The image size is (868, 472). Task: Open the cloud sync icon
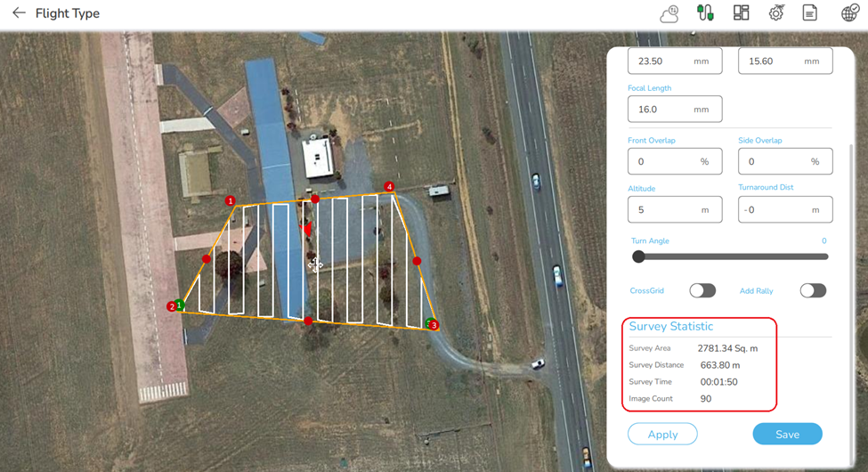click(x=669, y=13)
